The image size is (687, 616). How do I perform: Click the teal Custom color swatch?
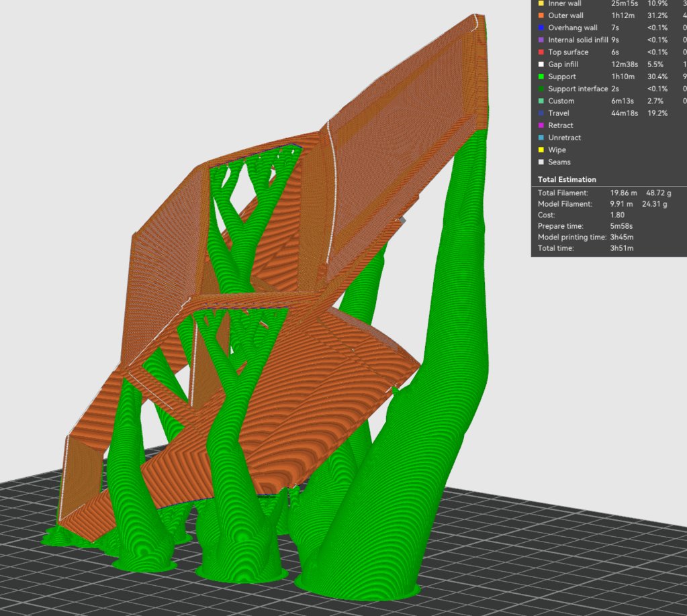541,101
